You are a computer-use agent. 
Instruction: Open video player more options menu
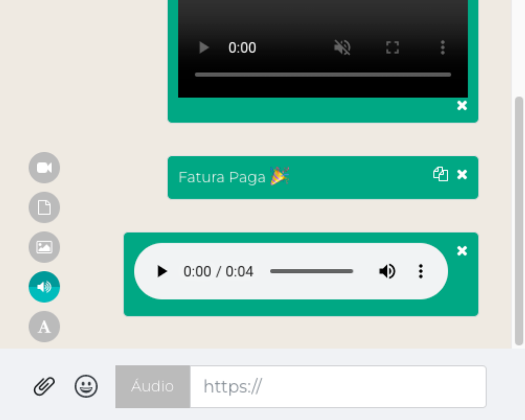tap(443, 48)
